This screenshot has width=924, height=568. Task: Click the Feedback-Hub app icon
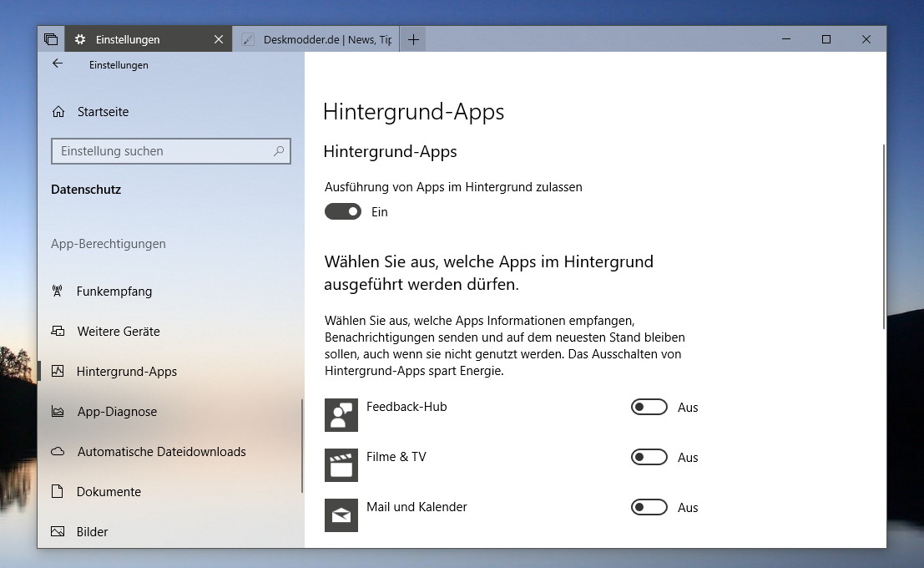coord(341,414)
